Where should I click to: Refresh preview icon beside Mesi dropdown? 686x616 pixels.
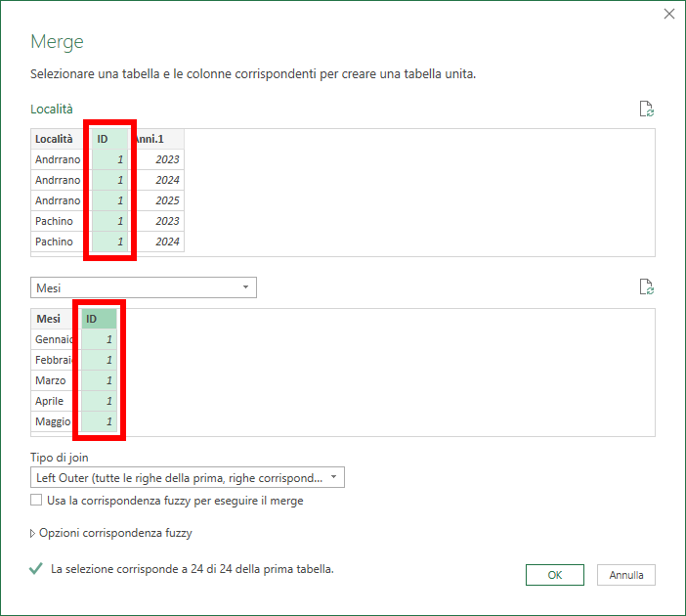tap(647, 286)
